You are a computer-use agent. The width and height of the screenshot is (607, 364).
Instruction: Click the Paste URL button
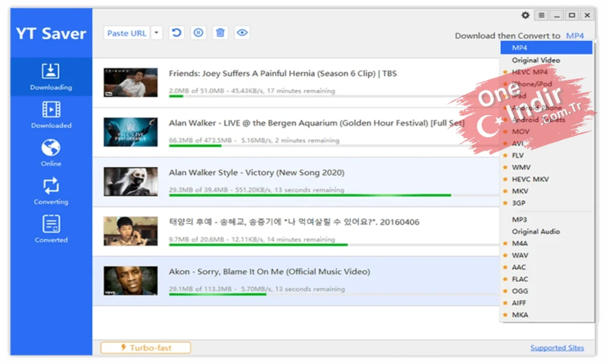pyautogui.click(x=126, y=33)
